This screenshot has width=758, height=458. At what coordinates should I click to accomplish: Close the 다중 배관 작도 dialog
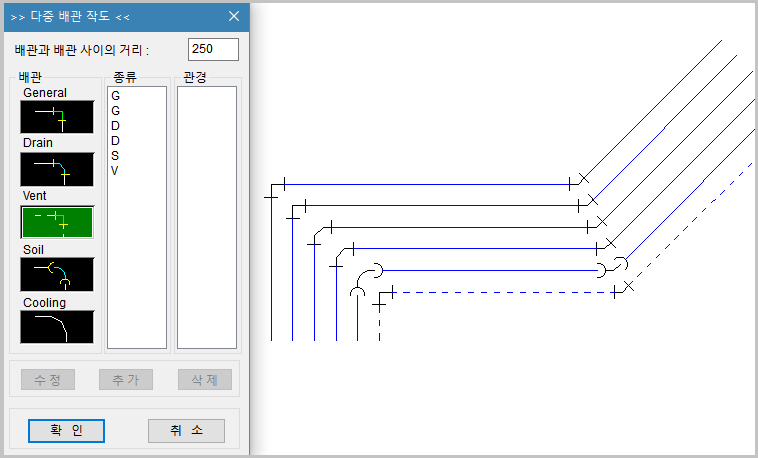coord(234,16)
